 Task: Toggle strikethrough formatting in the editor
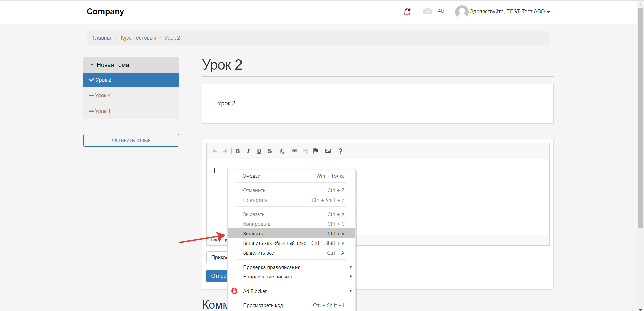270,151
